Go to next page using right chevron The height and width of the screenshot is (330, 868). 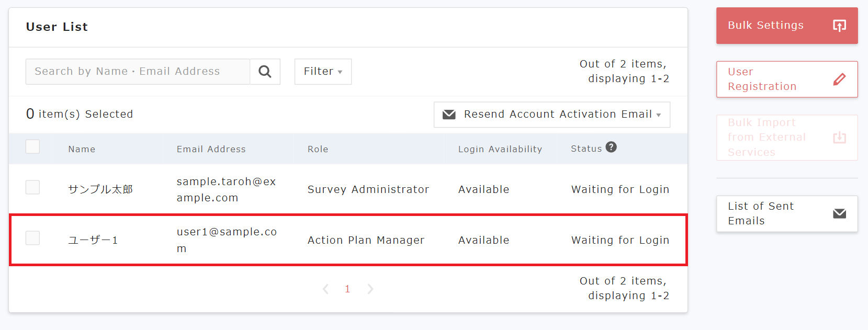click(x=370, y=289)
